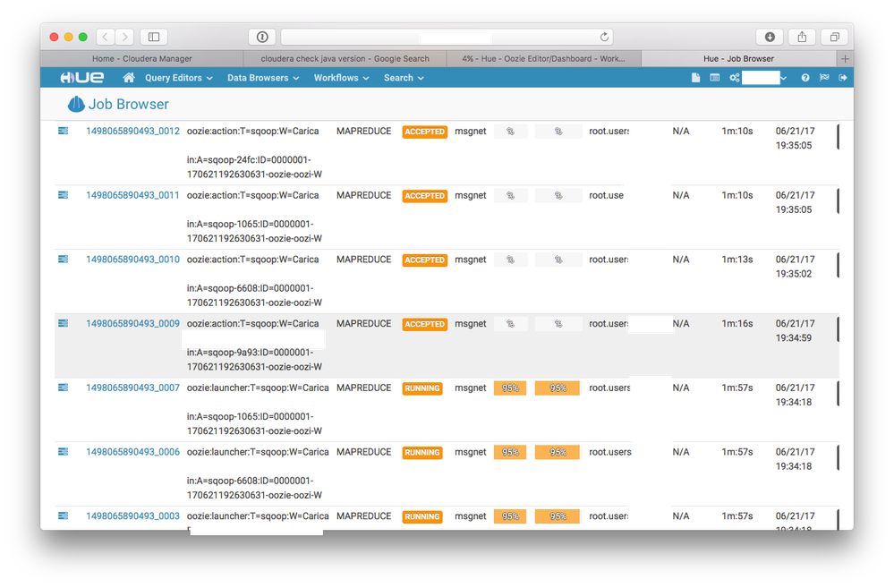Click ACCEPTED status badge of job 0012
The width and height of the screenshot is (894, 588).
point(425,132)
